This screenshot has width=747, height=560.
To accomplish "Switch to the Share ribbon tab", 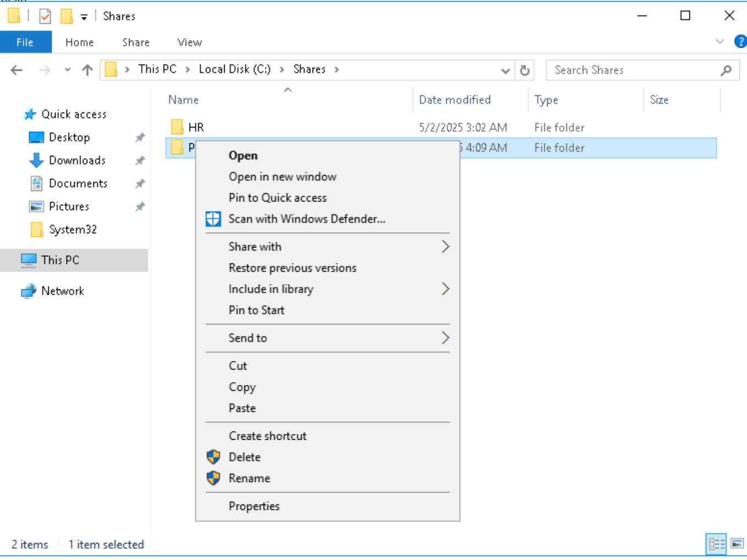I will coord(136,42).
